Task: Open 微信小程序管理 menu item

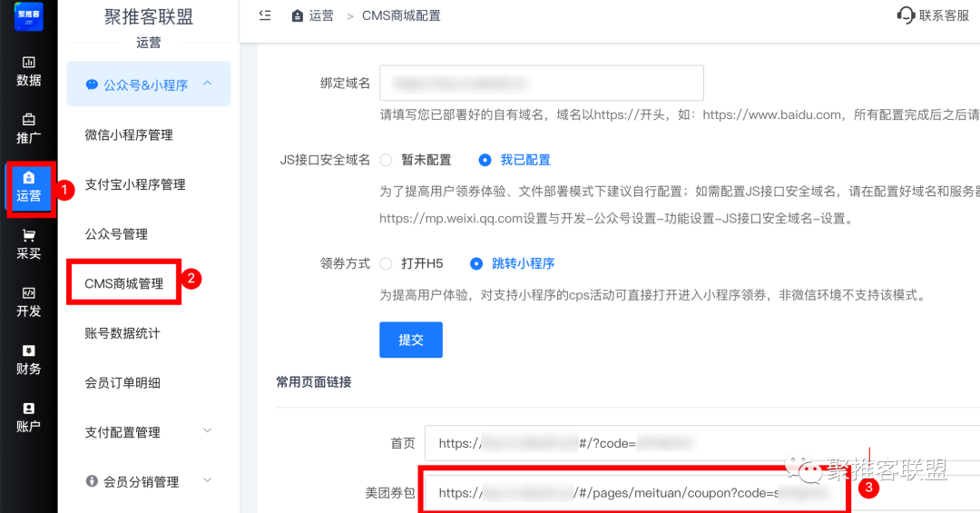Action: (x=129, y=134)
